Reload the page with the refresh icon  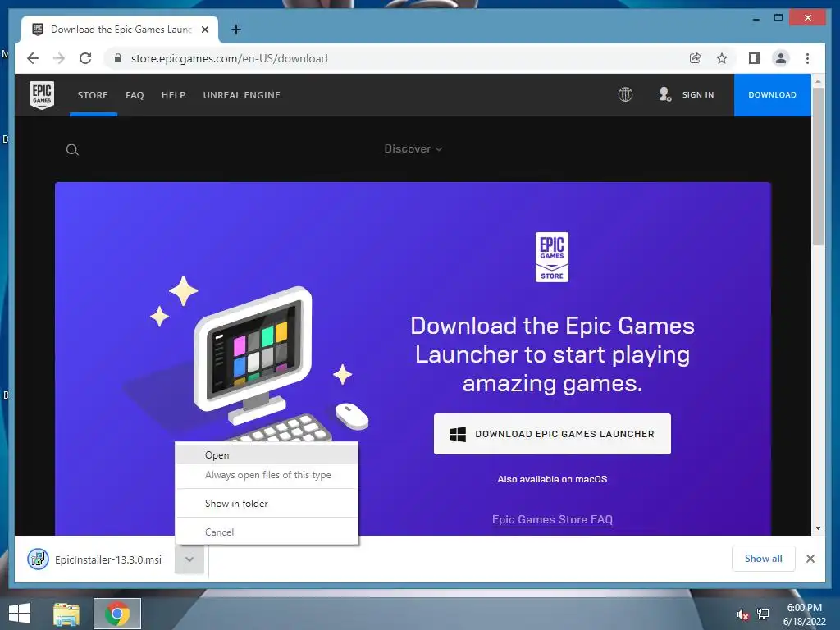point(85,58)
